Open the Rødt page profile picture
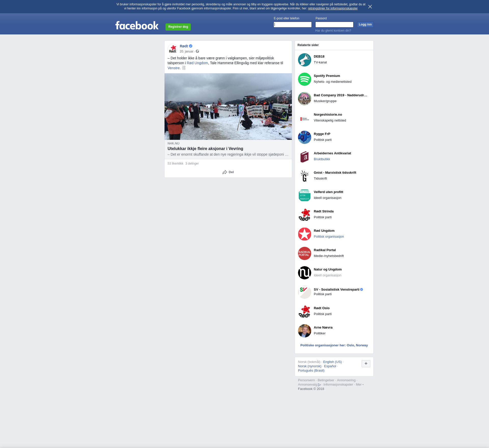489x448 pixels. [173, 49]
